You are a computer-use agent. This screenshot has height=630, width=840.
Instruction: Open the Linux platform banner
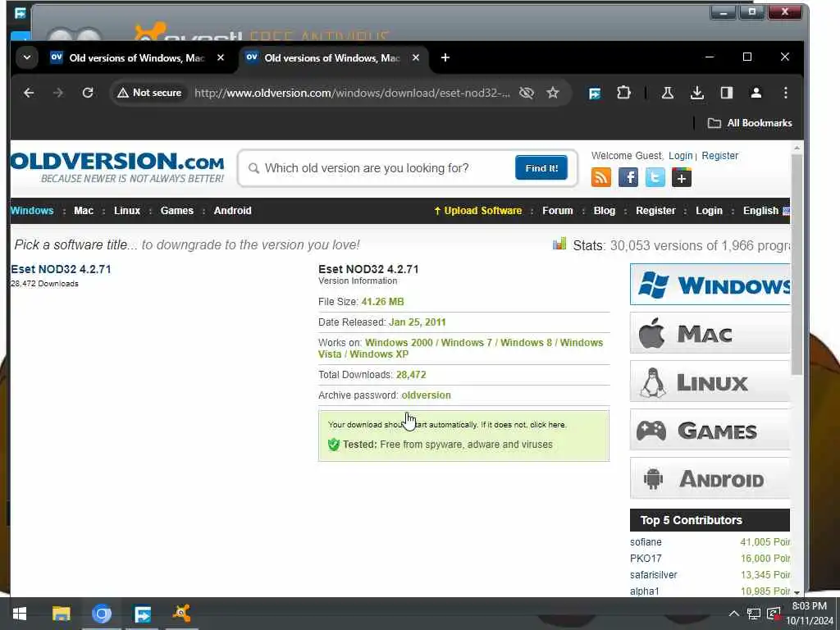coord(710,381)
